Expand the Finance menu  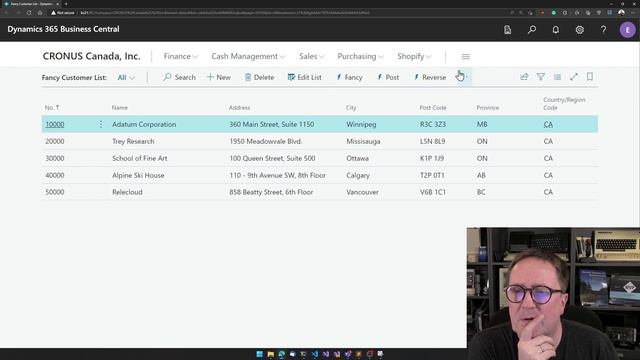180,56
